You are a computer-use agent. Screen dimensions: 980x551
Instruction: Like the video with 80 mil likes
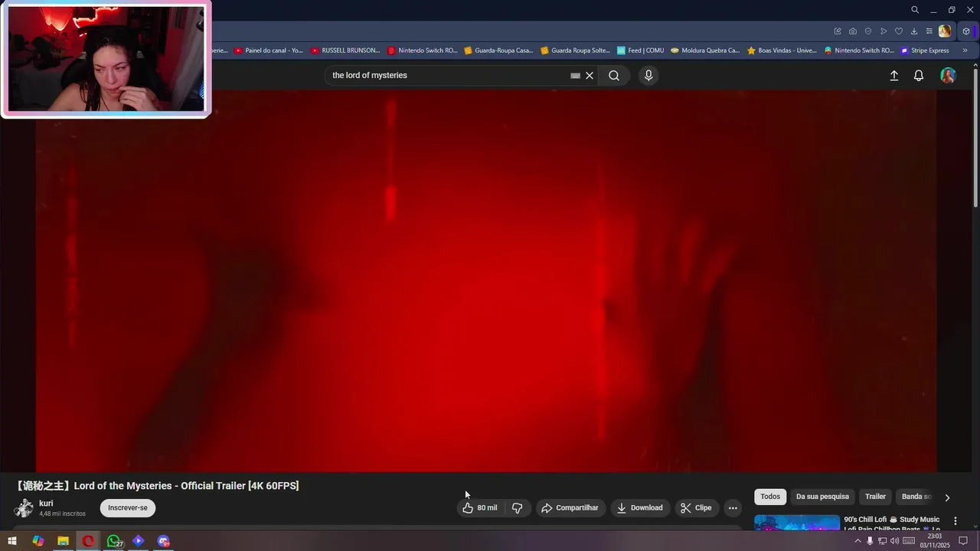(x=480, y=508)
